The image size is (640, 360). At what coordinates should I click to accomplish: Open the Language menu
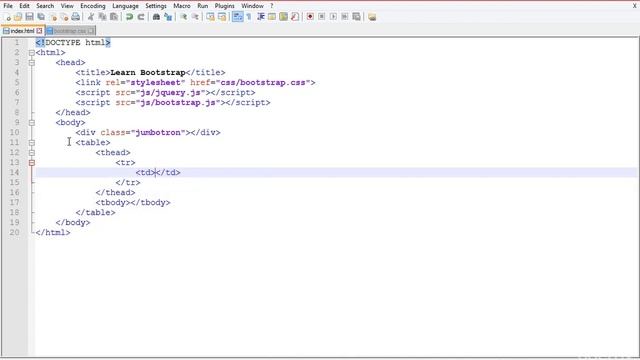tap(125, 6)
